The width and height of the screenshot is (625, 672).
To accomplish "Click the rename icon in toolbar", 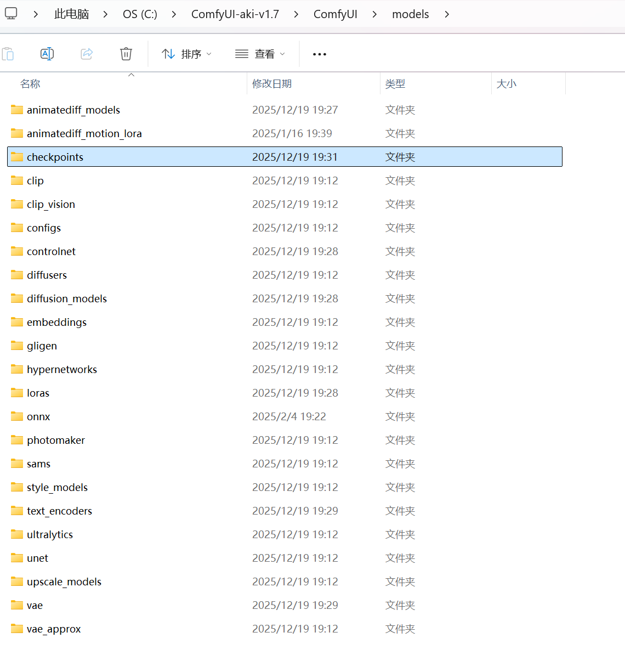I will pyautogui.click(x=47, y=54).
